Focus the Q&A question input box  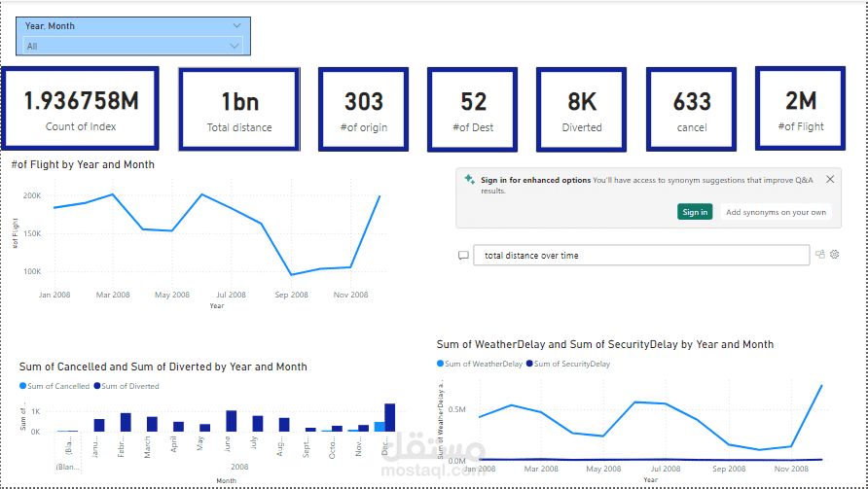pyautogui.click(x=641, y=255)
